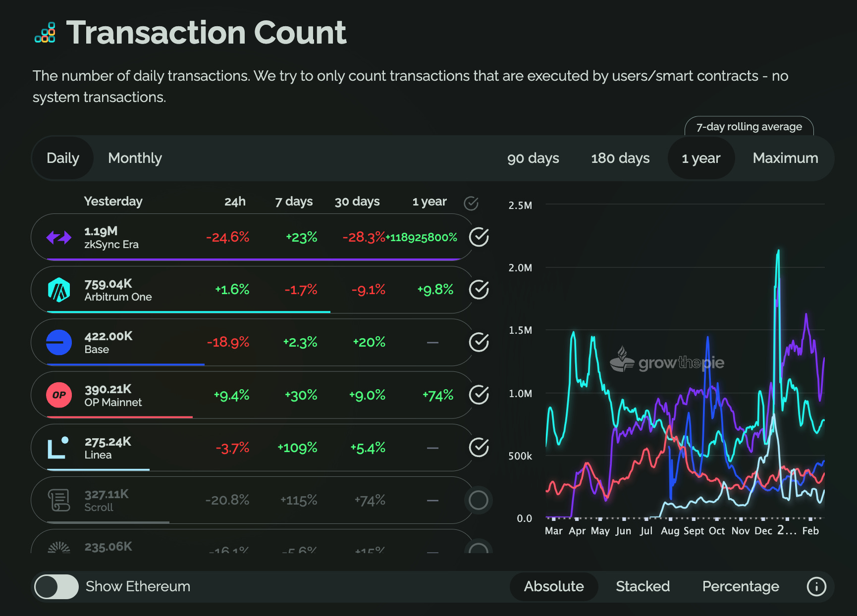Viewport: 857px width, 616px height.
Task: Select the Maximum timespan
Action: pyautogui.click(x=785, y=158)
